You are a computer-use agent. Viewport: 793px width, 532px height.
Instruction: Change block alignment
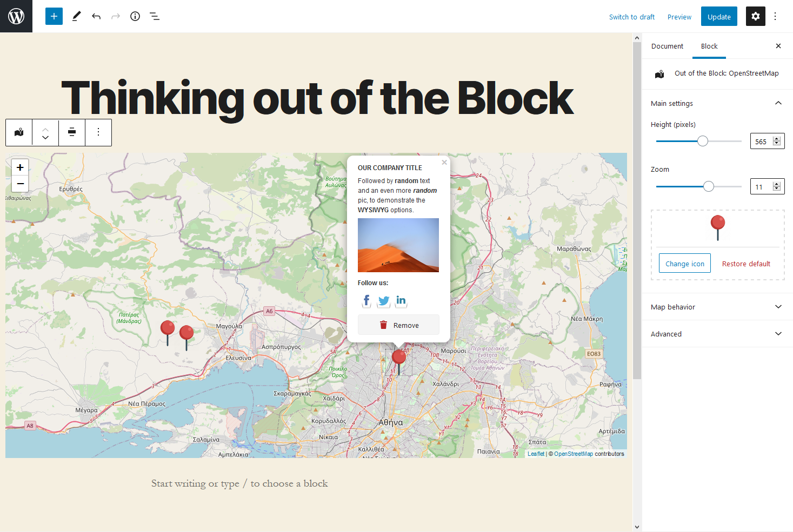[72, 132]
